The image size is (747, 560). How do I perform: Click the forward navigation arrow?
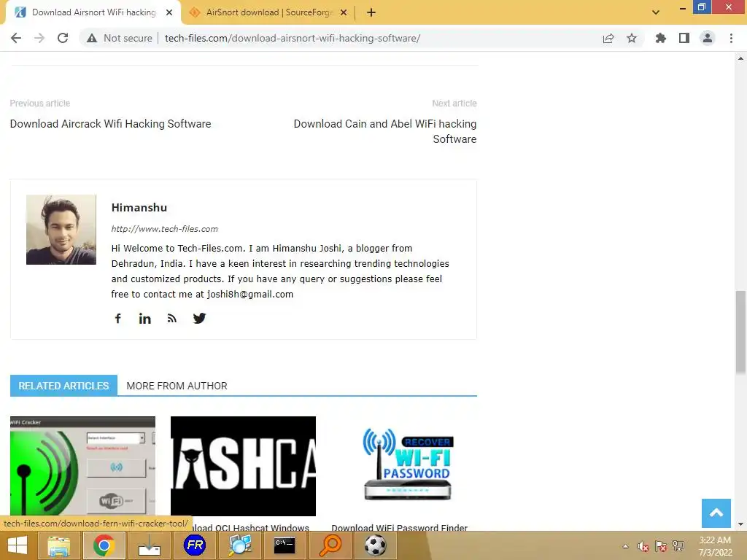39,38
